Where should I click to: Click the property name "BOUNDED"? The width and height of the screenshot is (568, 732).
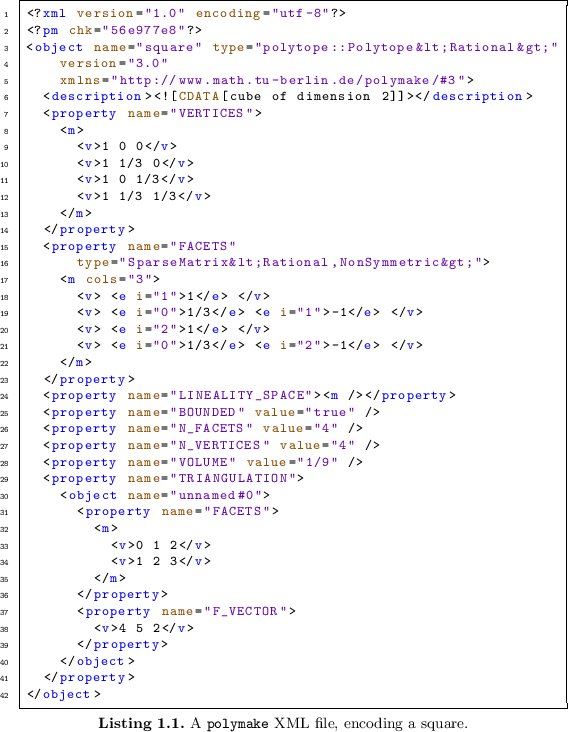point(207,412)
